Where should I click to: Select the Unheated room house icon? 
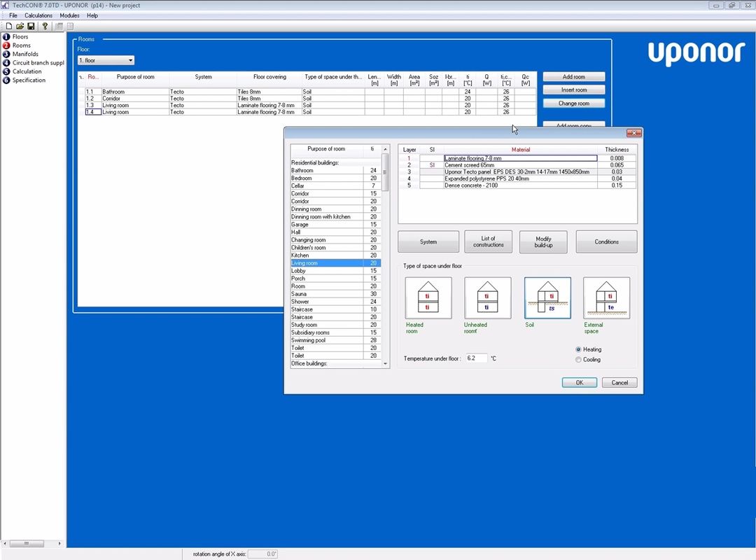488,298
